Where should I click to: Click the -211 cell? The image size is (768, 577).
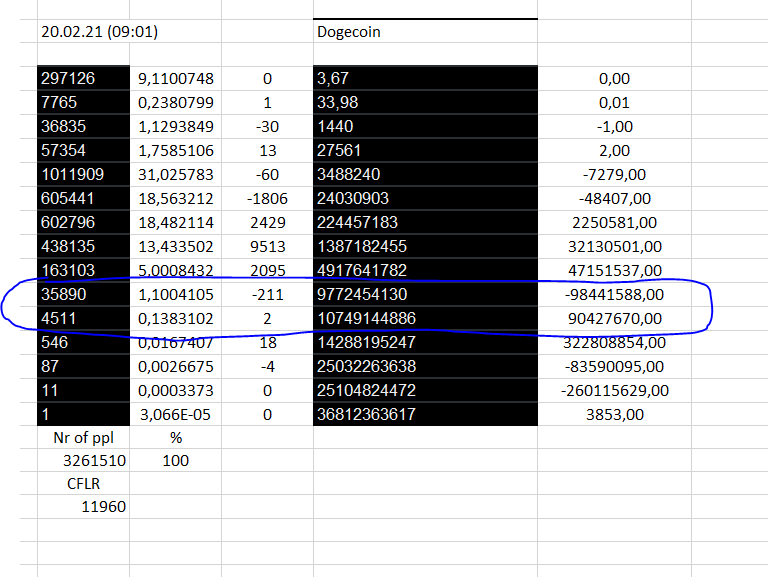[x=267, y=294]
